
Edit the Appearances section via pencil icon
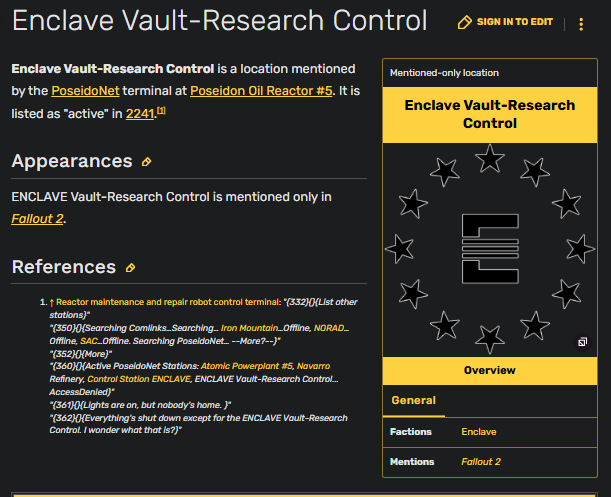tap(147, 162)
